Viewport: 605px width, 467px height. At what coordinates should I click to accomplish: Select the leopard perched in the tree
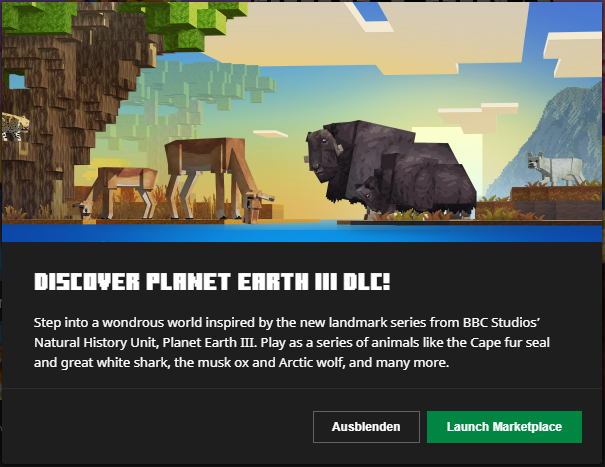coord(15,126)
